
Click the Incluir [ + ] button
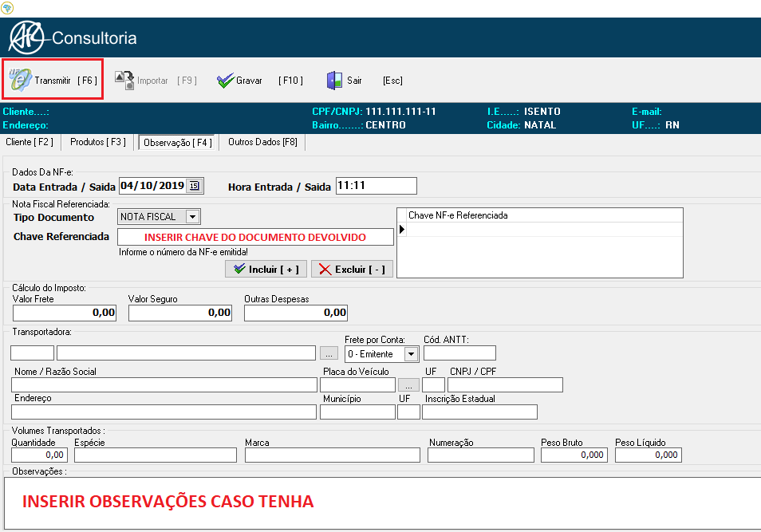click(266, 270)
